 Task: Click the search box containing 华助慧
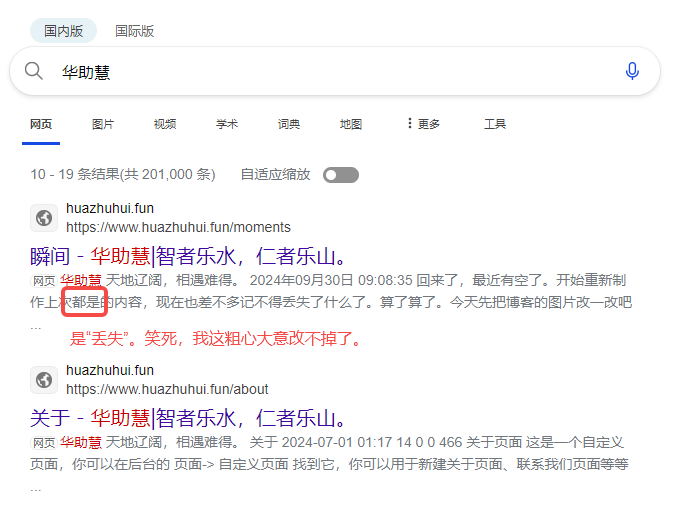click(x=330, y=71)
